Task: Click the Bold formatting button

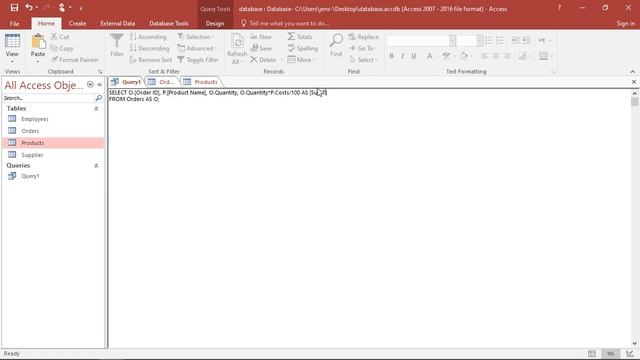Action: click(391, 56)
